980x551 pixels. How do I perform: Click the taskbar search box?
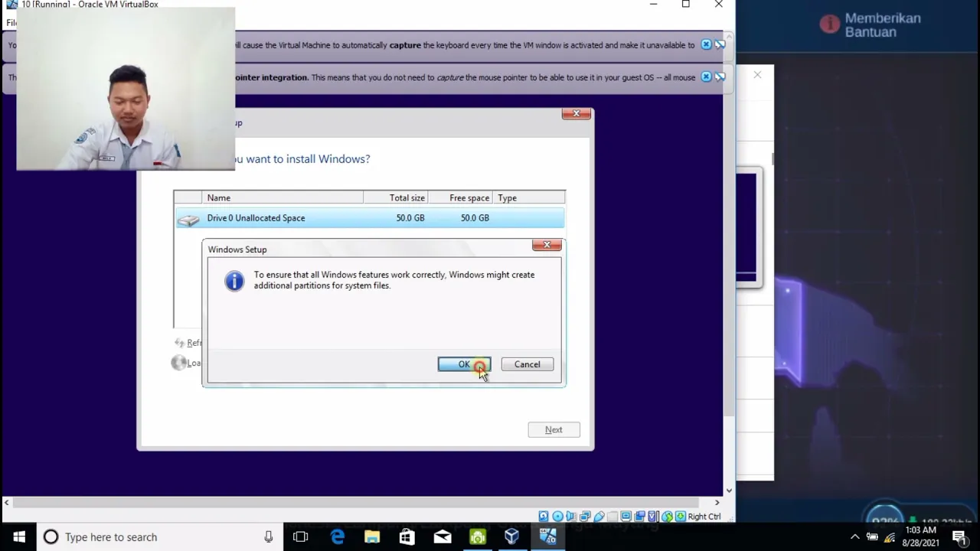[x=158, y=537]
